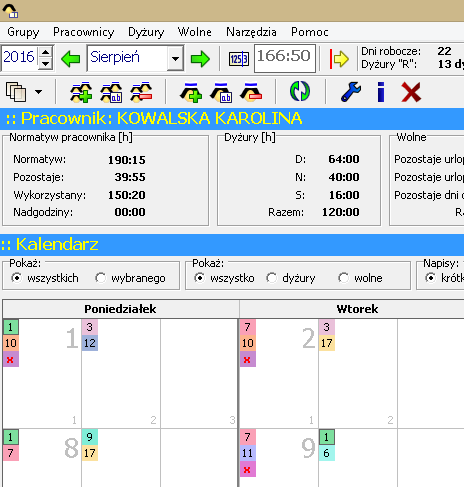Click yellow tag 17 on Monday day 8
The width and height of the screenshot is (464, 487).
[x=90, y=453]
